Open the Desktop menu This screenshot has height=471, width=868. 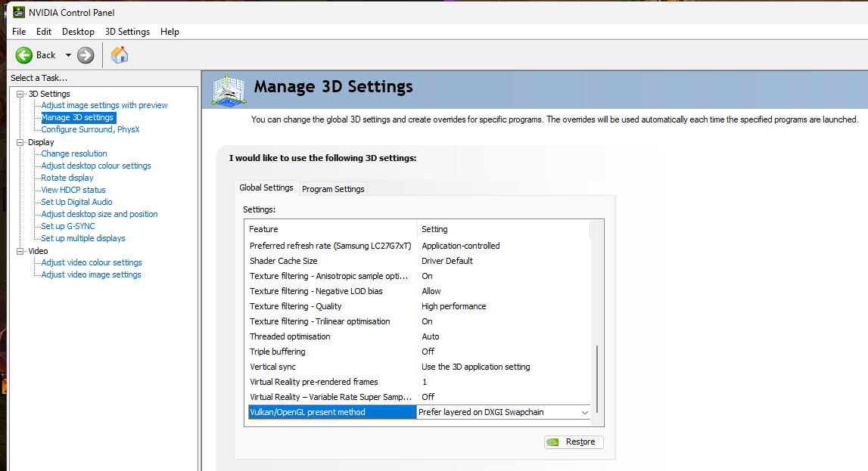click(78, 32)
